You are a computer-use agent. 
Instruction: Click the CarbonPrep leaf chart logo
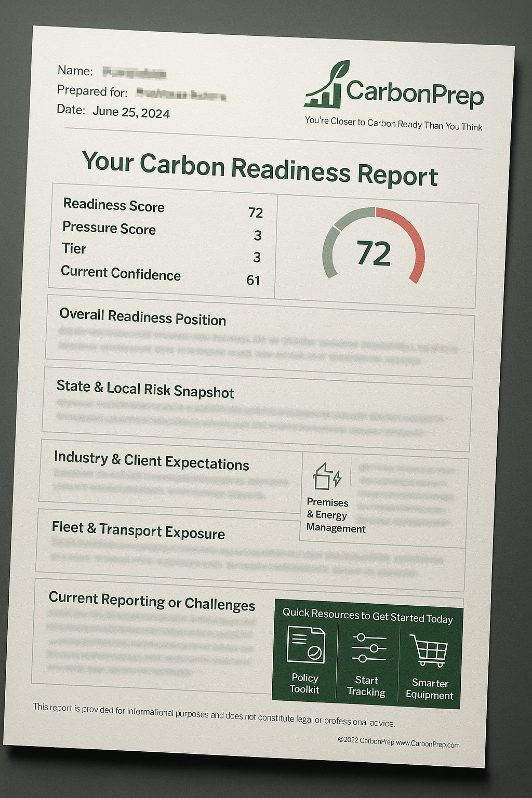pyautogui.click(x=327, y=84)
